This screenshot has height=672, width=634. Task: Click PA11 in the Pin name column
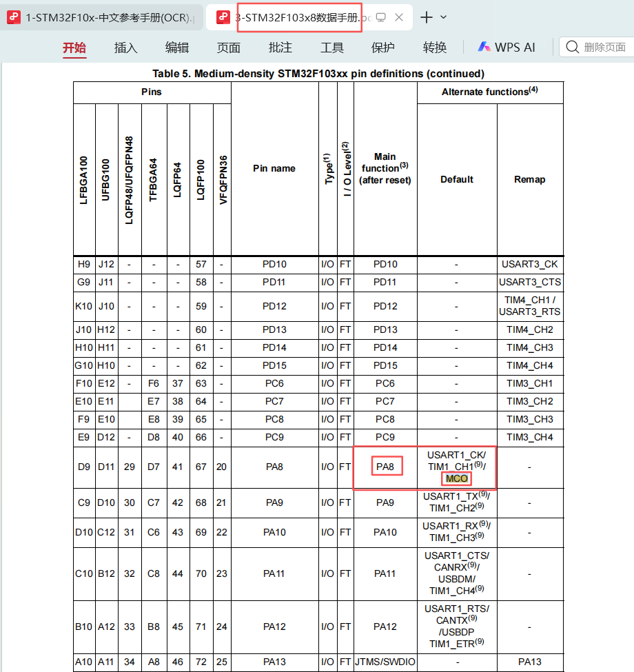coord(274,574)
